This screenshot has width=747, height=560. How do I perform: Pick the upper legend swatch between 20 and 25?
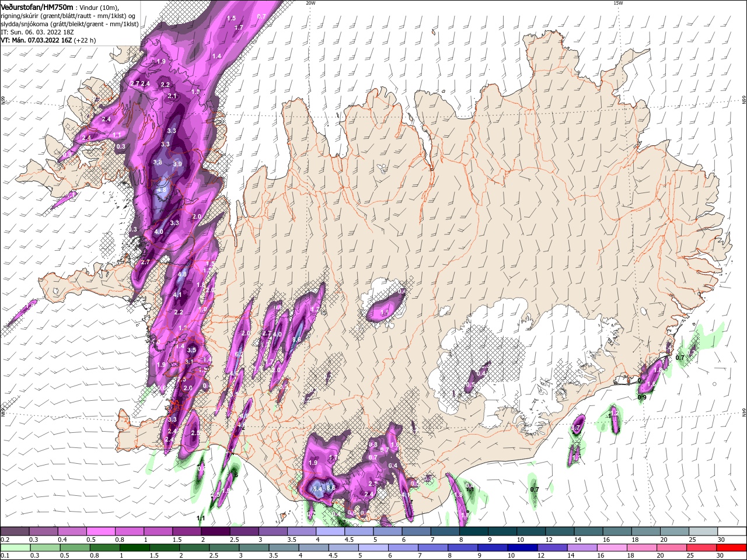675,531
